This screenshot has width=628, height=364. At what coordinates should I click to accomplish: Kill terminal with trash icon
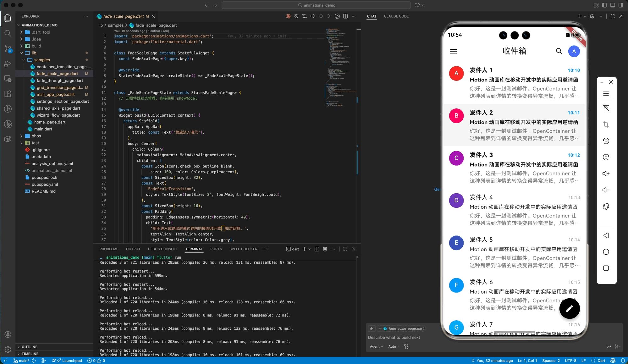point(325,249)
